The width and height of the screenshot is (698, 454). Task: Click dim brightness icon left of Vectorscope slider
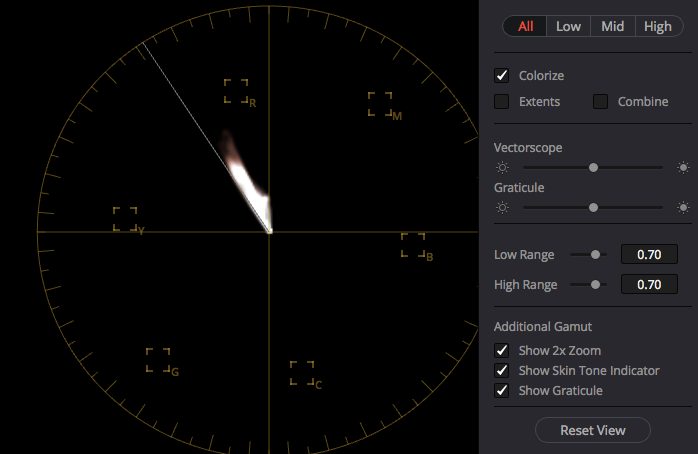click(502, 168)
